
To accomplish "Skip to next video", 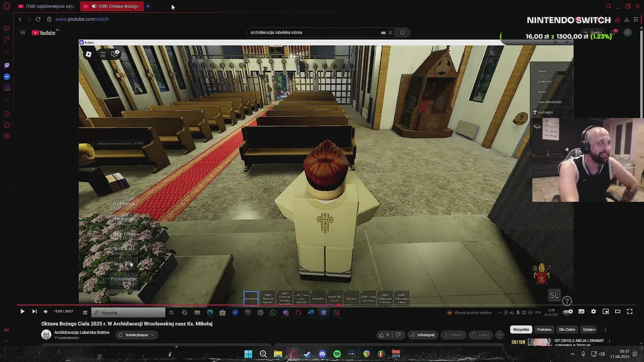I will 34,312.
